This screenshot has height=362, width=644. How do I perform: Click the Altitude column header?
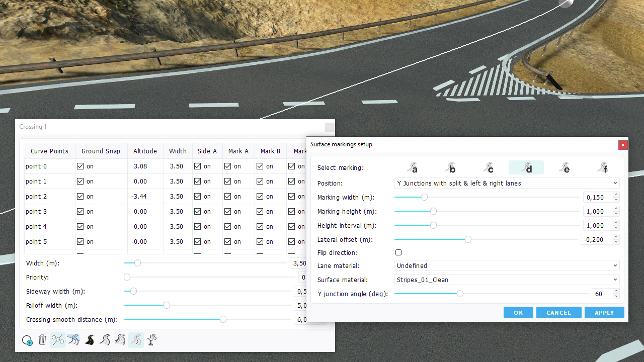[x=145, y=151]
